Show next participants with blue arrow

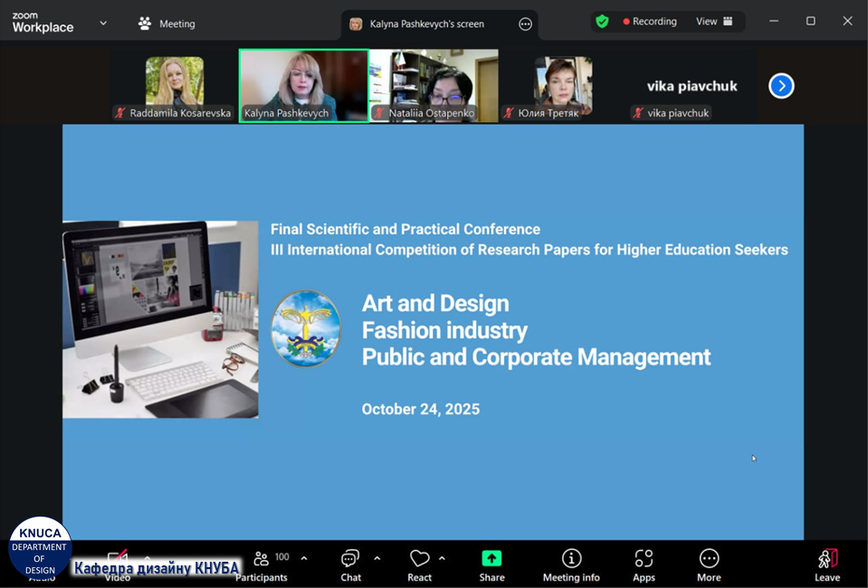(781, 86)
